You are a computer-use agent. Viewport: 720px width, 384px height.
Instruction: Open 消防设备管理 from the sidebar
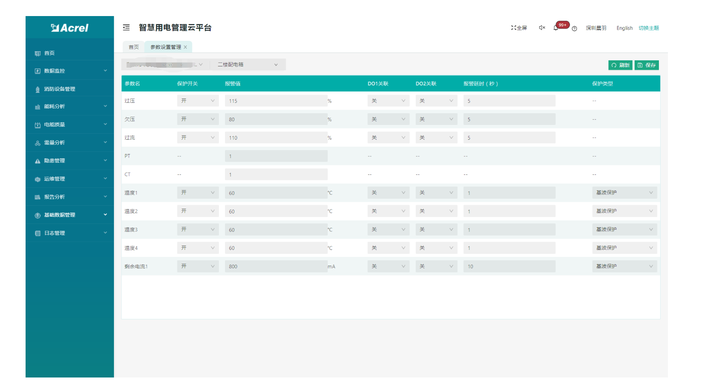pyautogui.click(x=59, y=89)
